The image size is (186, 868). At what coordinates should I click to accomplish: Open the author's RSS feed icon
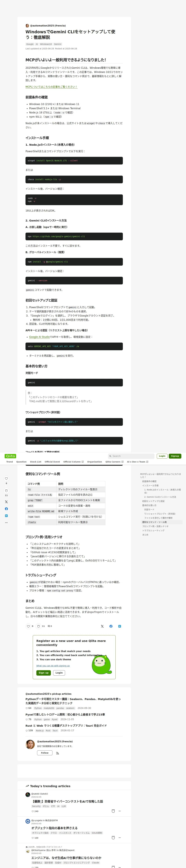(x=57, y=753)
